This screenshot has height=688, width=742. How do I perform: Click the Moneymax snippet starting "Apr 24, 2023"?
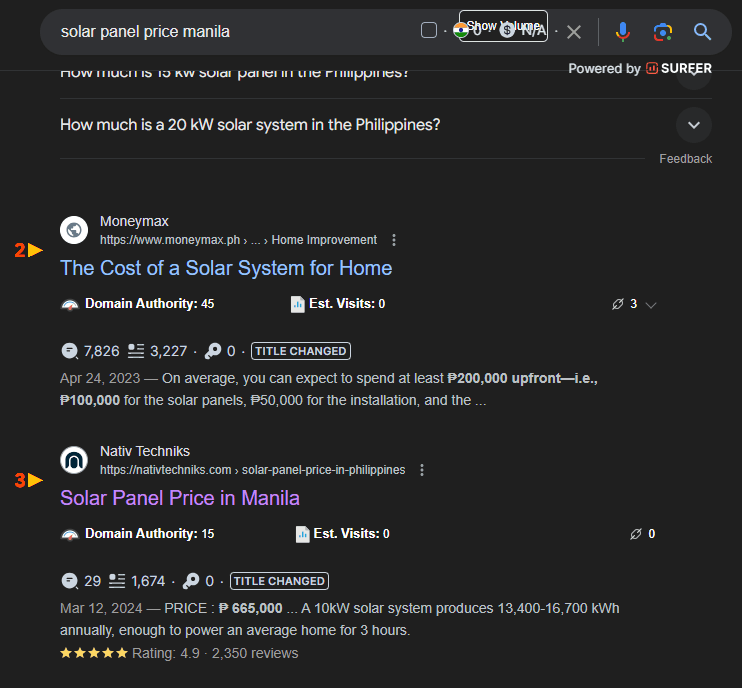329,389
